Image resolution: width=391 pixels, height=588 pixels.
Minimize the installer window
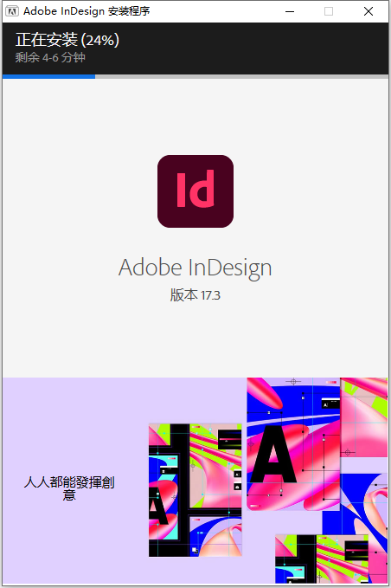coord(290,11)
